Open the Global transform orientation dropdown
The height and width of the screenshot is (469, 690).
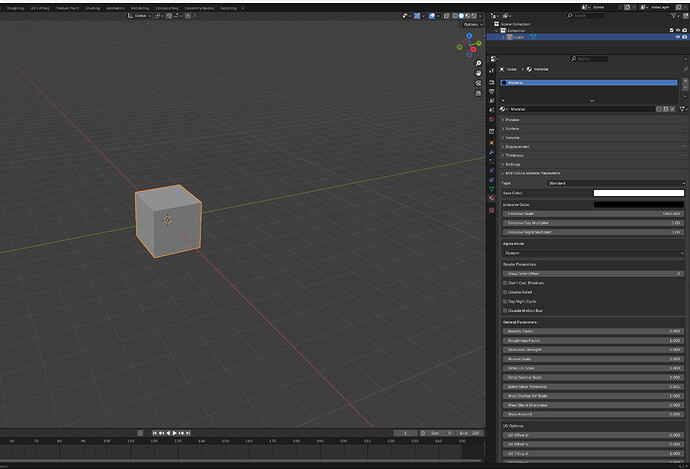point(139,16)
